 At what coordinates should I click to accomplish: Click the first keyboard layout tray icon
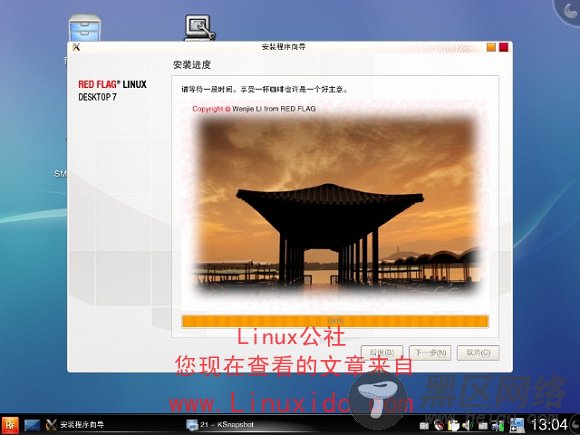424,426
